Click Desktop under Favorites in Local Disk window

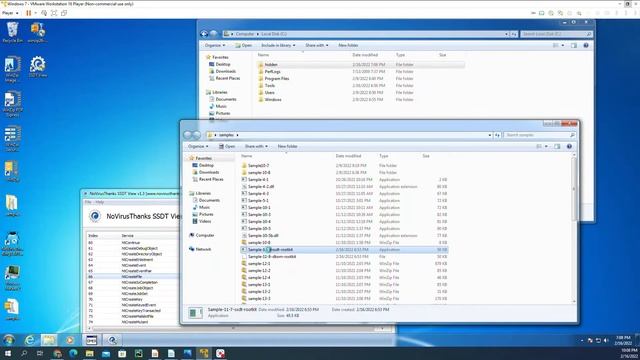pyautogui.click(x=223, y=64)
